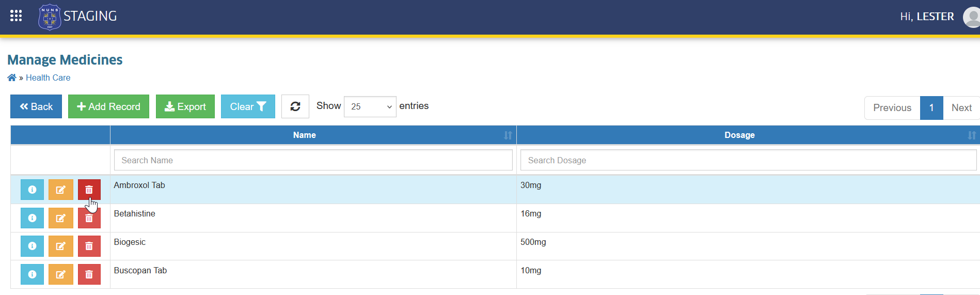Click the 16mg dosage cell
980x295 pixels.
point(748,218)
